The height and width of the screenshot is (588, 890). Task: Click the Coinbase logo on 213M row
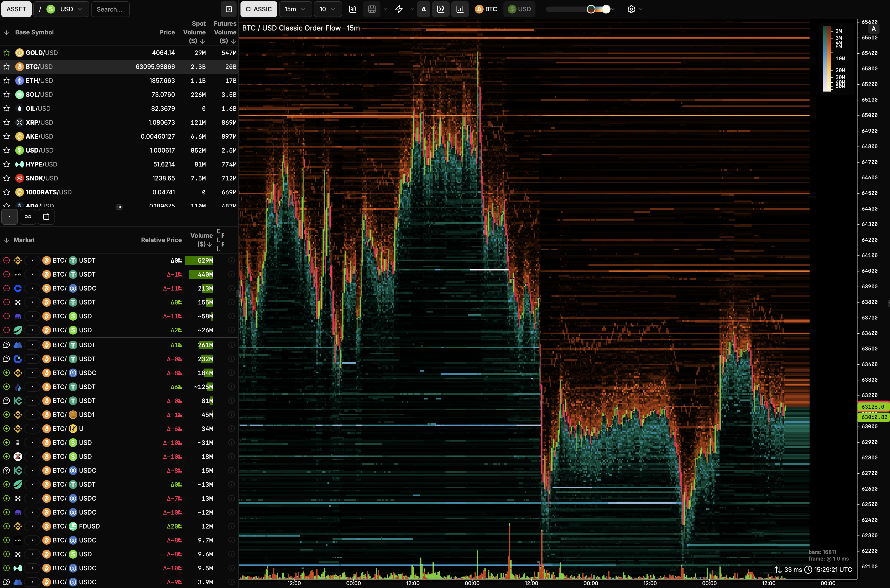click(x=18, y=288)
